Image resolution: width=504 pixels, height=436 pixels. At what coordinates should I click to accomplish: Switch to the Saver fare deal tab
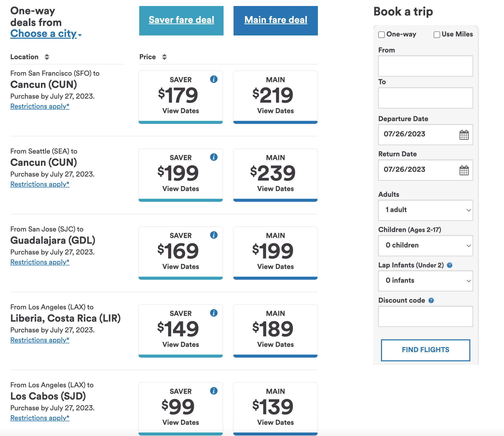coord(181,20)
